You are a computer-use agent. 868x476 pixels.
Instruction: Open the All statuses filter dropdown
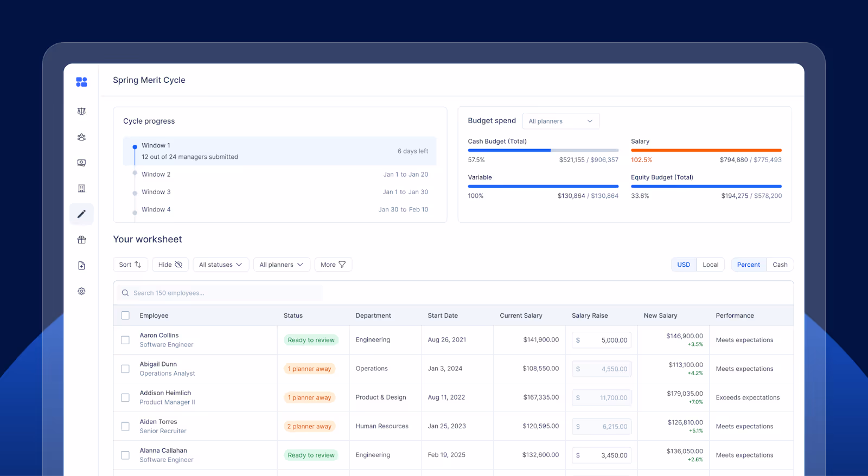[221, 265]
